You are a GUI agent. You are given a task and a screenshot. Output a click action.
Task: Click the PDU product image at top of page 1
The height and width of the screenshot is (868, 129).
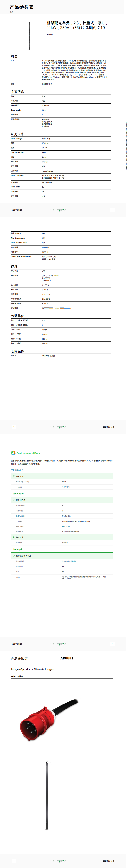(x=29, y=36)
